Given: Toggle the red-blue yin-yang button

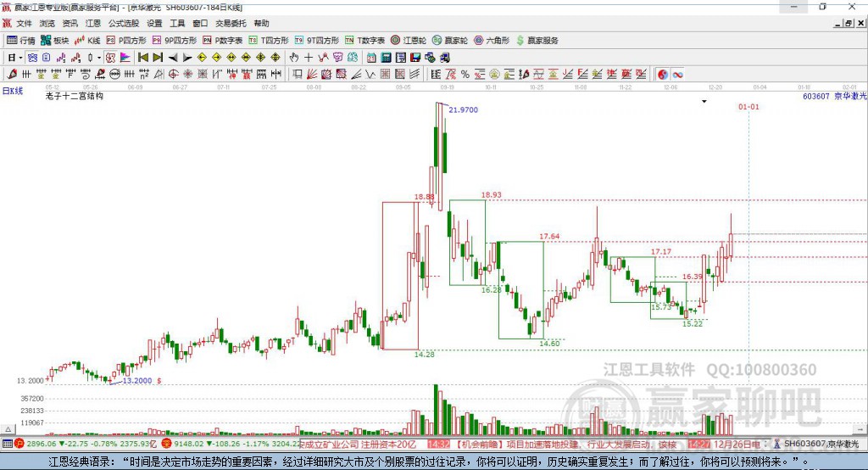Looking at the screenshot, I should click(x=663, y=75).
